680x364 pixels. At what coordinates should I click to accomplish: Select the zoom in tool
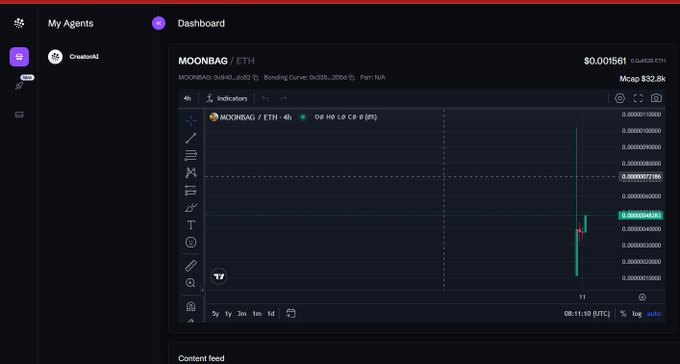coord(191,283)
